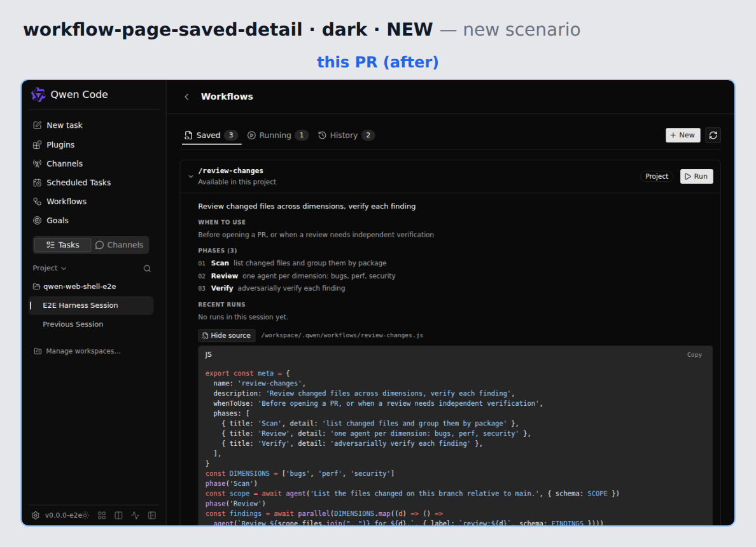
Task: Select the qwen-web-shell-e2e workspace folder
Action: [x=74, y=286]
